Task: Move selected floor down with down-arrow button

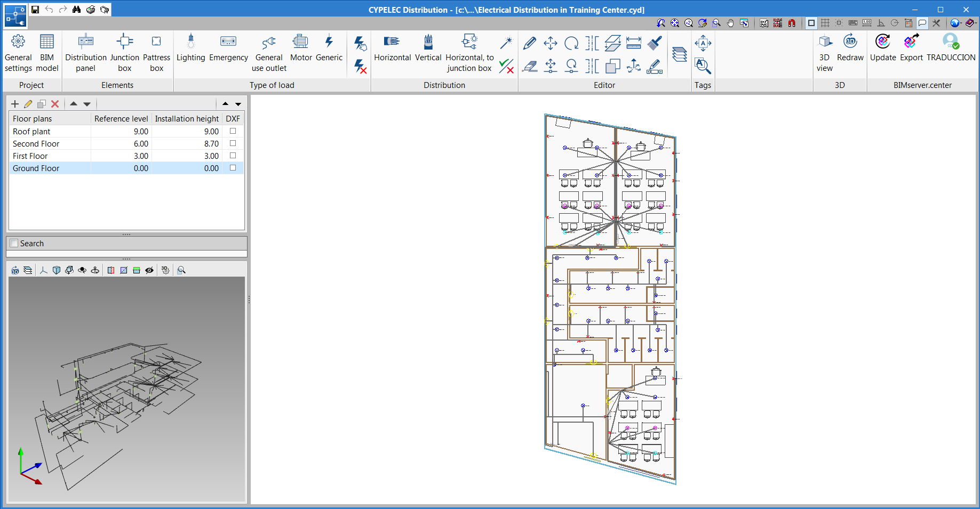Action: pyautogui.click(x=87, y=104)
